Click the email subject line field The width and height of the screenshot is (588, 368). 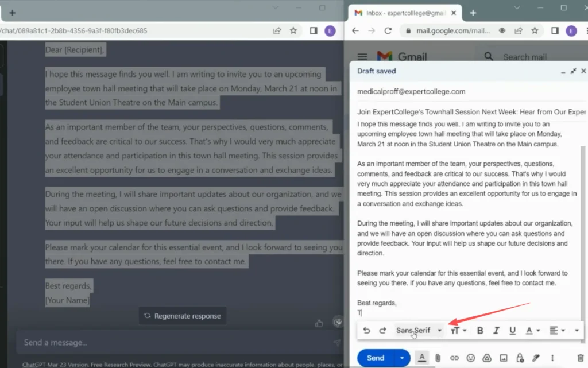pos(471,112)
